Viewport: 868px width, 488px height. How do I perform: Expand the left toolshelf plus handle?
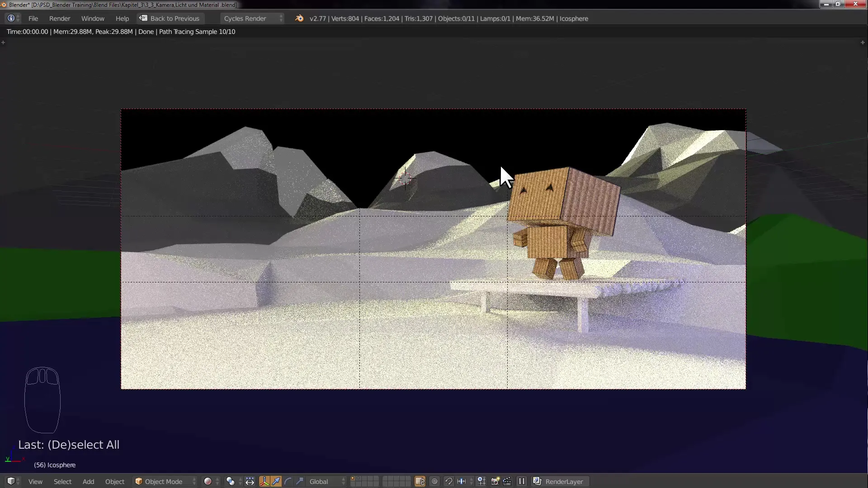3,42
